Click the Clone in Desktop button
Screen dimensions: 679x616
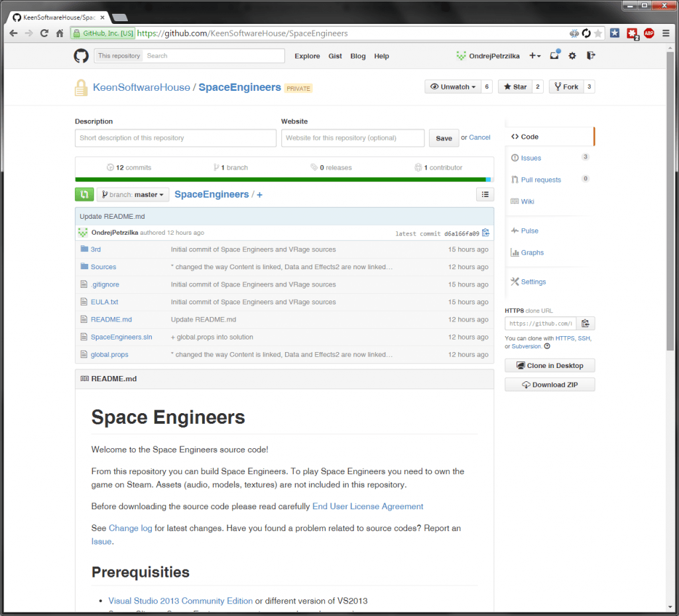(550, 366)
